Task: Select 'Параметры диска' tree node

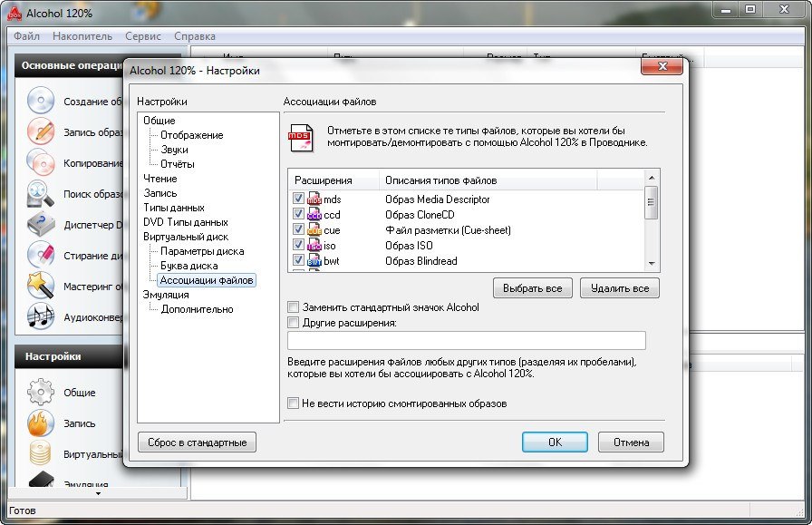Action: (x=201, y=251)
